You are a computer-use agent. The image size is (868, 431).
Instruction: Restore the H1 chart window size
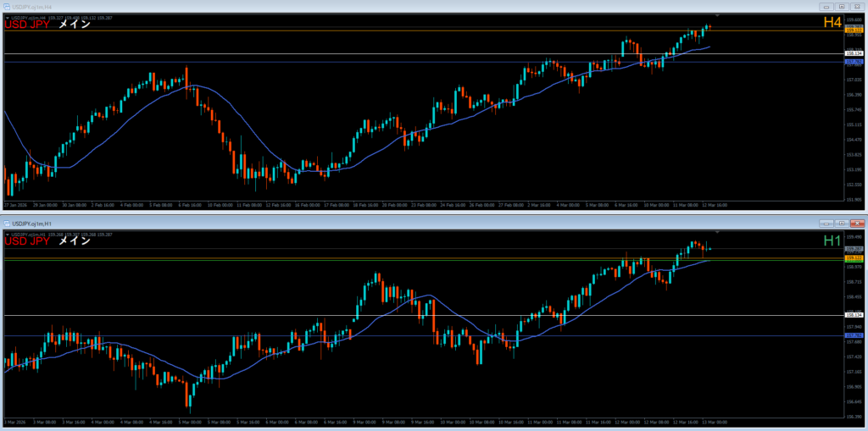(x=840, y=223)
